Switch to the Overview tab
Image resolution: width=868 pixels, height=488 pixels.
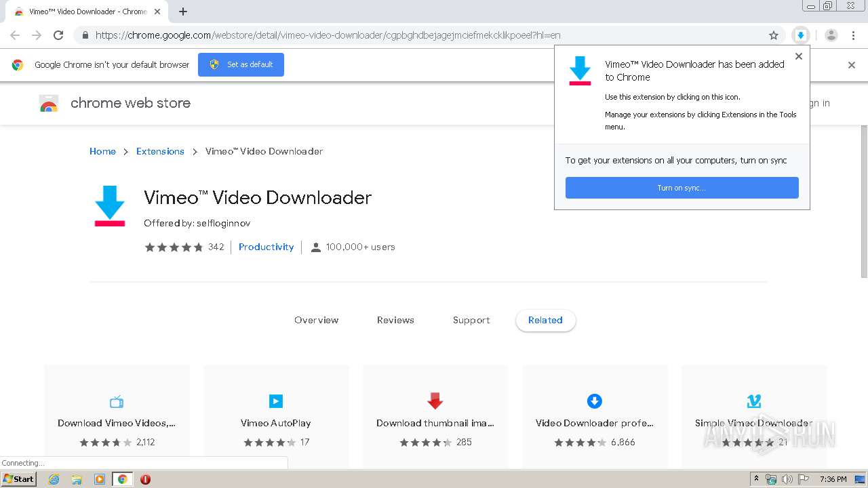pos(316,320)
